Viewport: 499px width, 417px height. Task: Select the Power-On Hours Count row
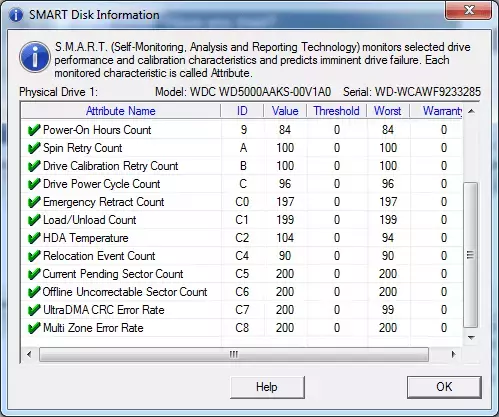[242, 130]
